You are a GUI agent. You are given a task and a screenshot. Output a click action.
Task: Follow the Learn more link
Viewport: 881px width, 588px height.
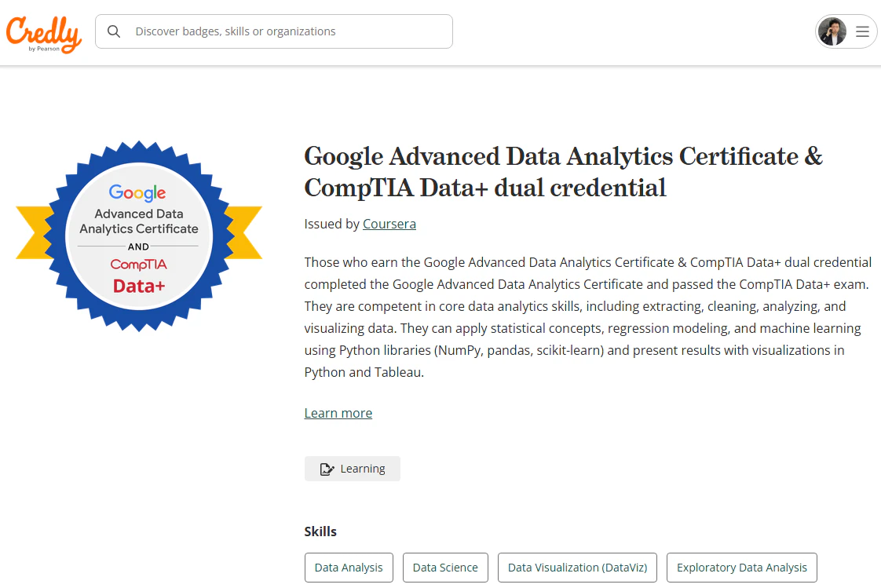338,414
